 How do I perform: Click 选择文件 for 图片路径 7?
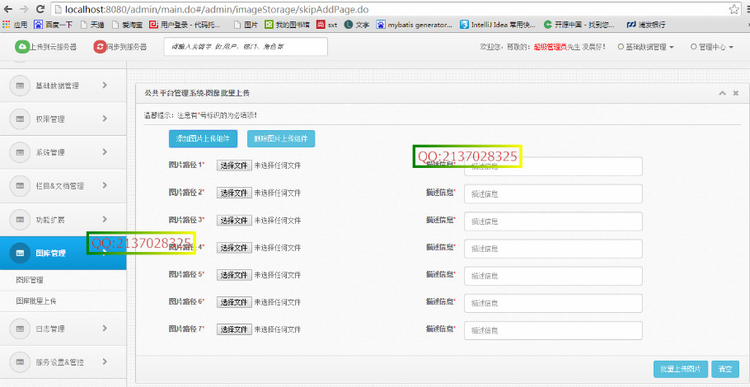234,330
